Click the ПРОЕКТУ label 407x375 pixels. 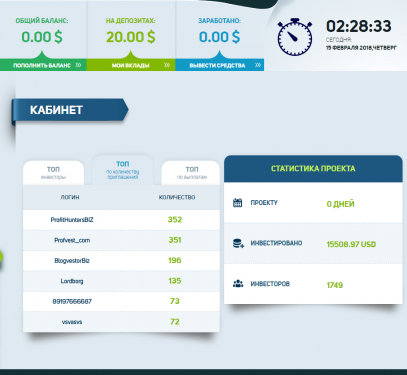tap(264, 203)
